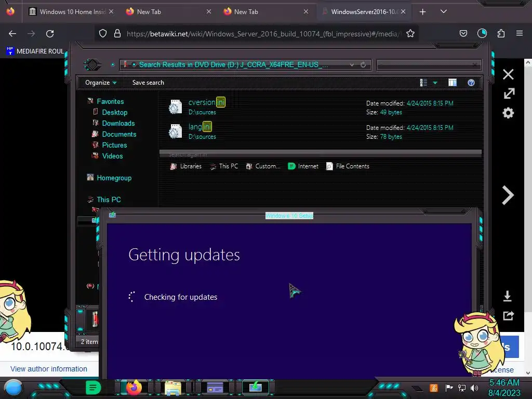Click the URL address bar

pyautogui.click(x=263, y=34)
